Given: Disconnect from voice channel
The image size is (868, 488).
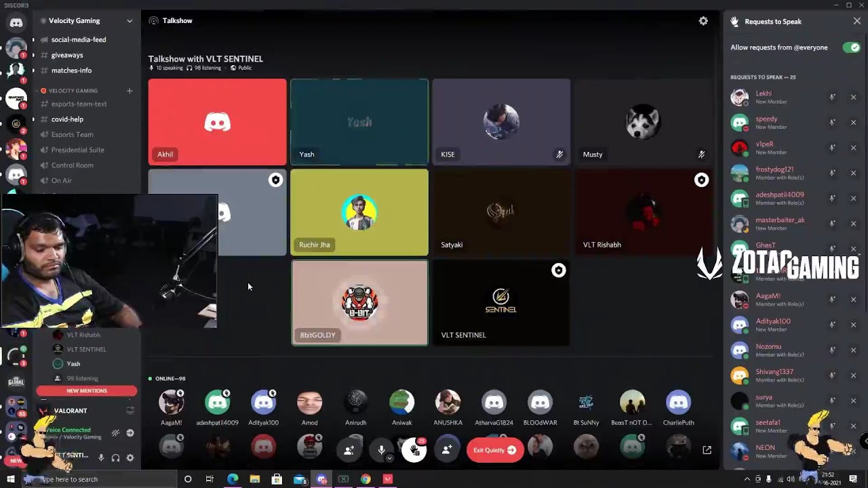Looking at the screenshot, I should (130, 433).
